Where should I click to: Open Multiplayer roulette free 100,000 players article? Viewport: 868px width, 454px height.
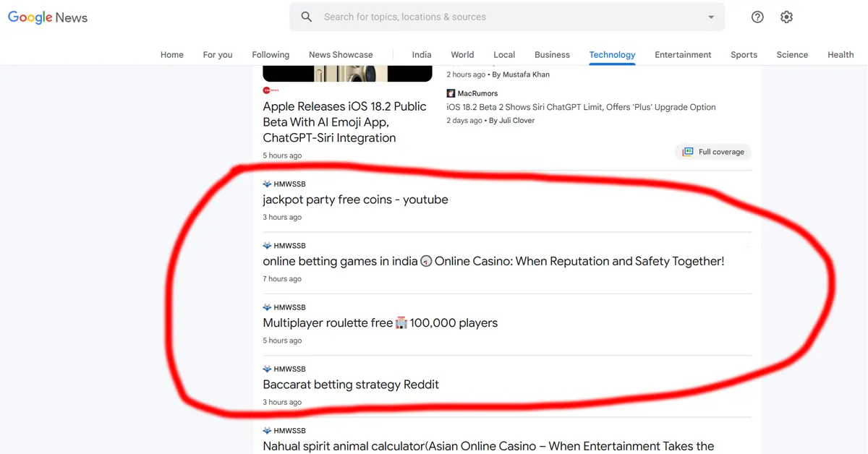click(x=380, y=323)
